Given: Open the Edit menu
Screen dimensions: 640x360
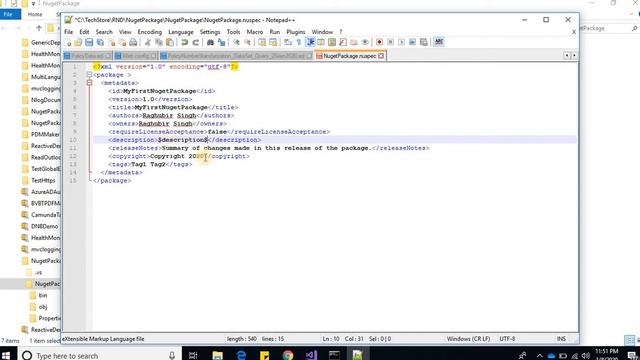Looking at the screenshot, I should (x=84, y=32).
